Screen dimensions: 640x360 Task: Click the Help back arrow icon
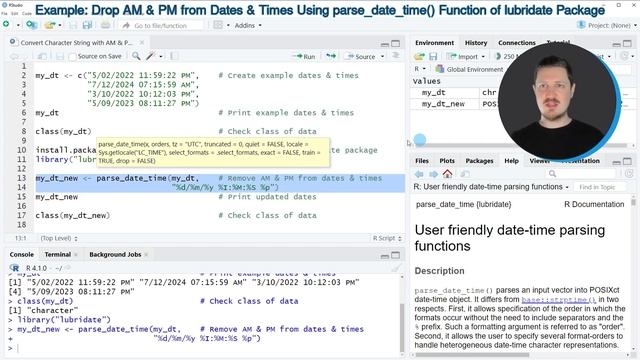419,174
